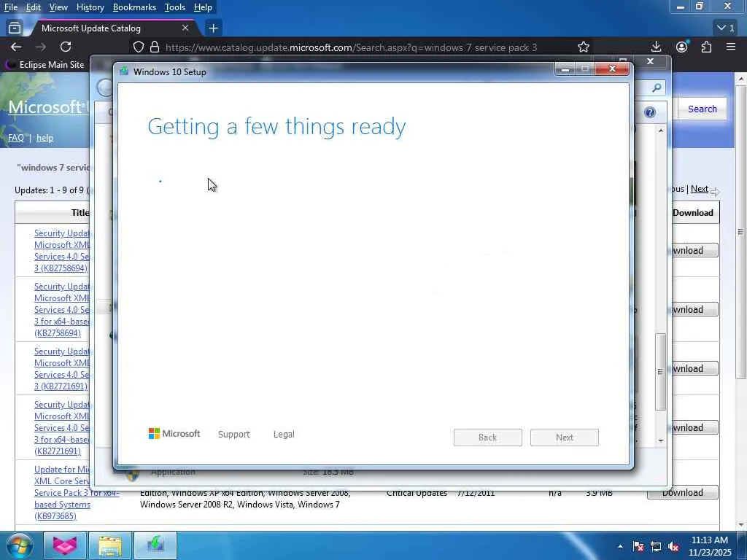Screen dimensions: 747x560
Task: Click the blue help icon in background window
Action: coord(650,112)
